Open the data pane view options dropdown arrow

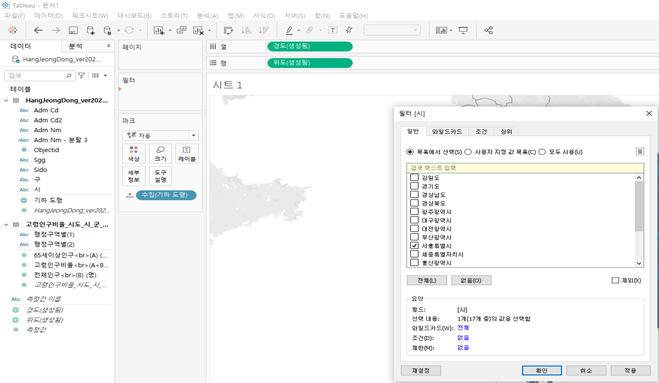(x=105, y=75)
